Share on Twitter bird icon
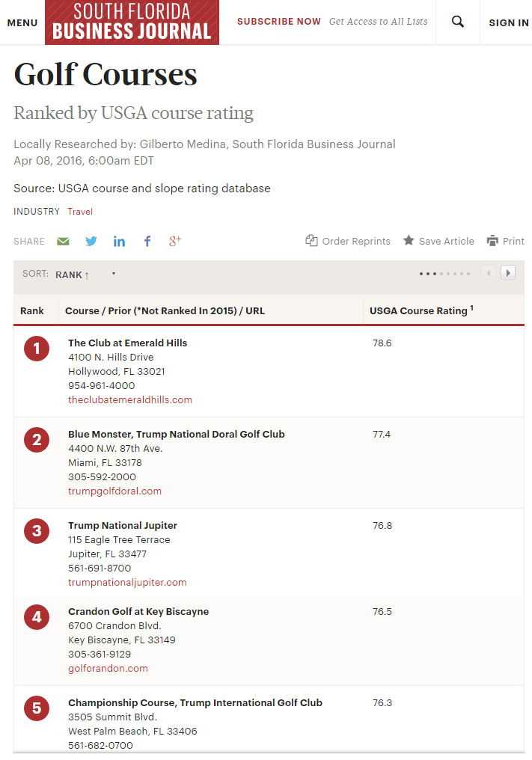Image resolution: width=532 pixels, height=760 pixels. pos(91,241)
